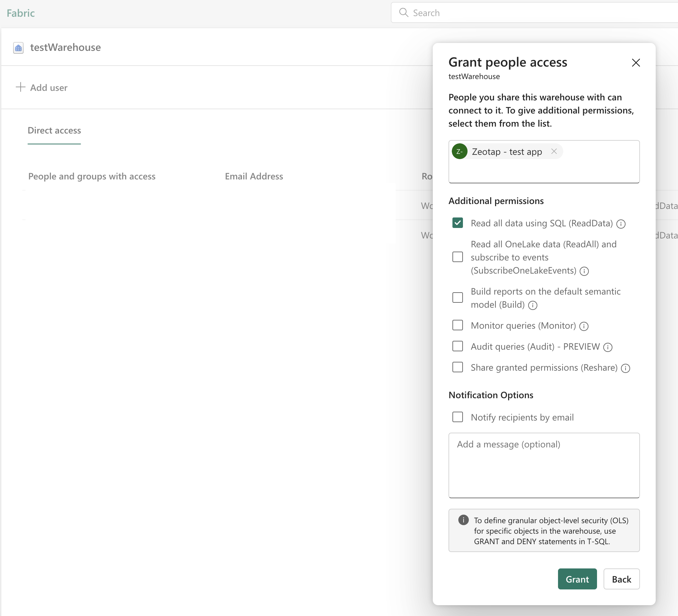Check Share granted permissions (Reshare)

tap(457, 367)
